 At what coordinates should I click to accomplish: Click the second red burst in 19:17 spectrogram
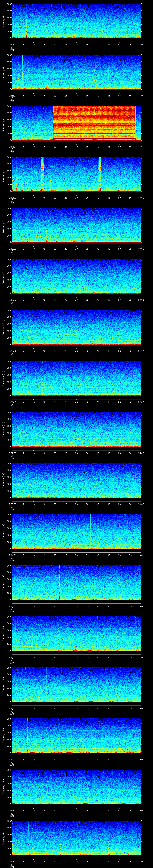tap(100, 174)
